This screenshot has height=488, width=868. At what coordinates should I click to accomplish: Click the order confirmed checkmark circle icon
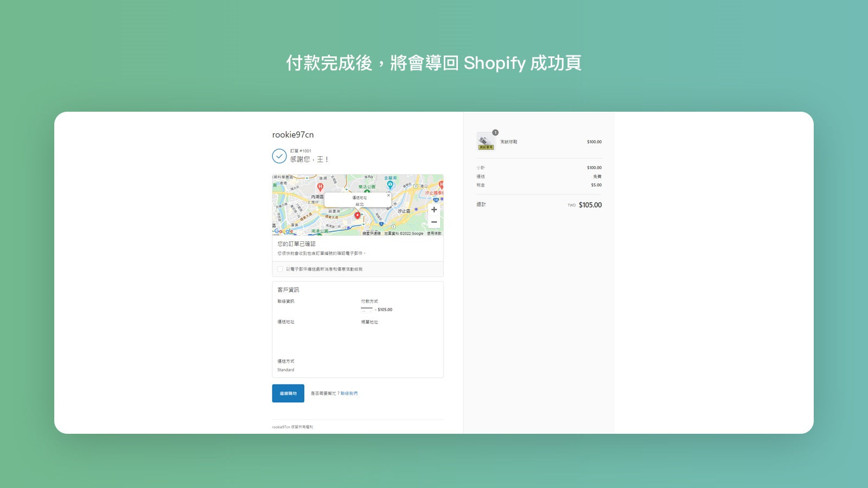279,156
